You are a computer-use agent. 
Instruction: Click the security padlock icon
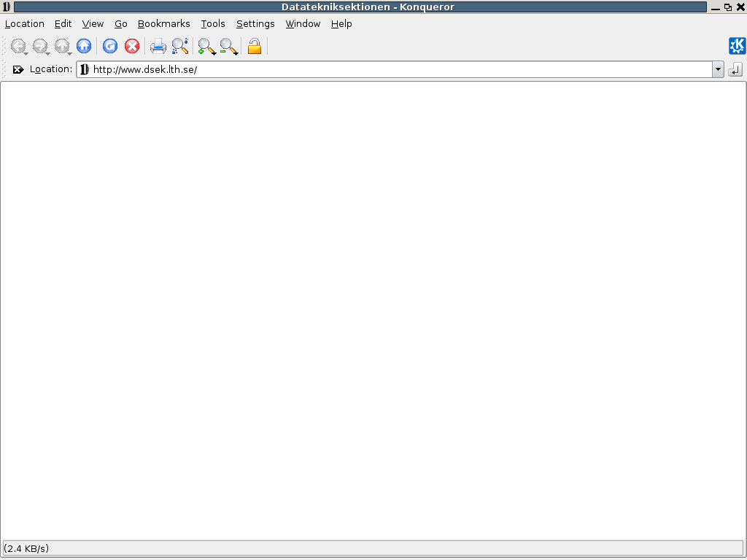255,46
